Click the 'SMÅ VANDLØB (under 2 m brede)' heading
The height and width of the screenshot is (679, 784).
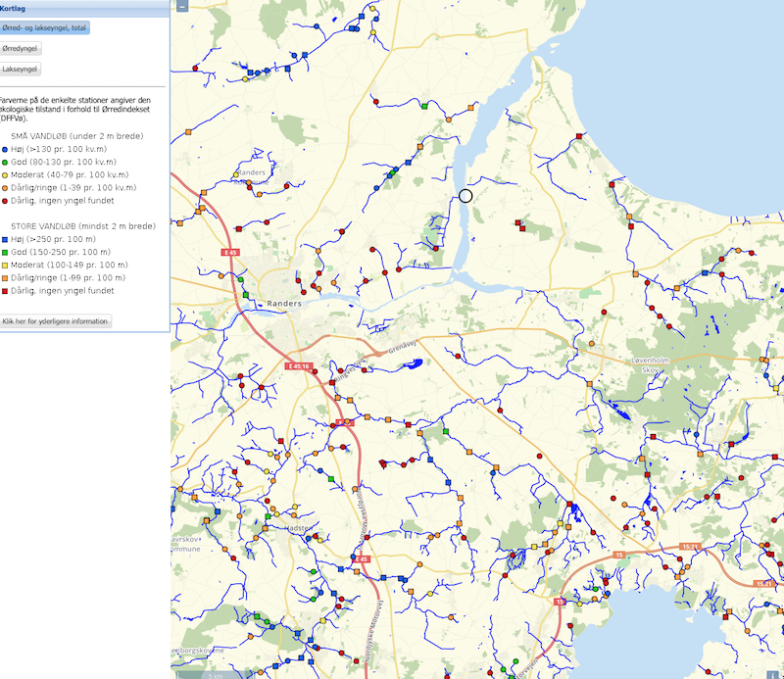point(77,136)
